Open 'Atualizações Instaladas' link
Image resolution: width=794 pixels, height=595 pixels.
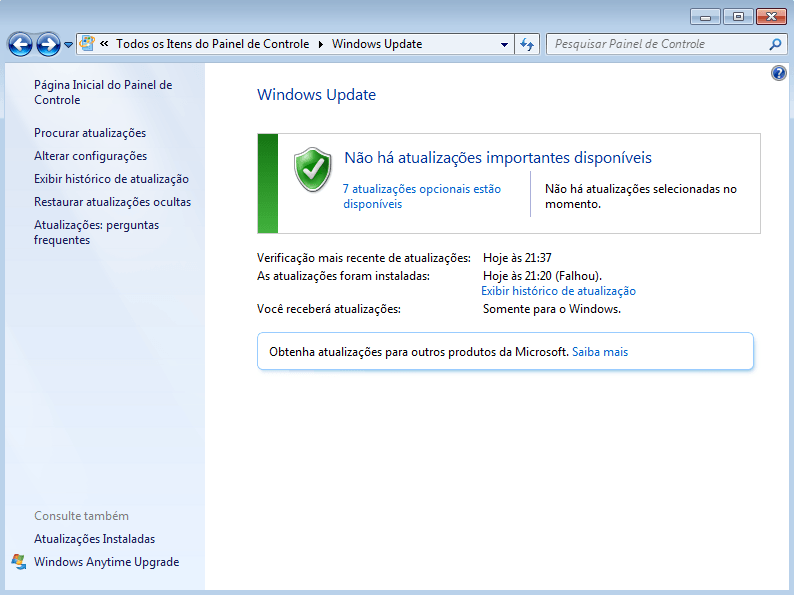coord(95,539)
